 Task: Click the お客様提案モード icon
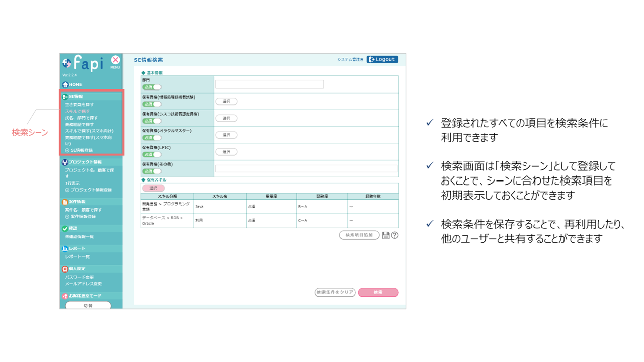coord(65,296)
